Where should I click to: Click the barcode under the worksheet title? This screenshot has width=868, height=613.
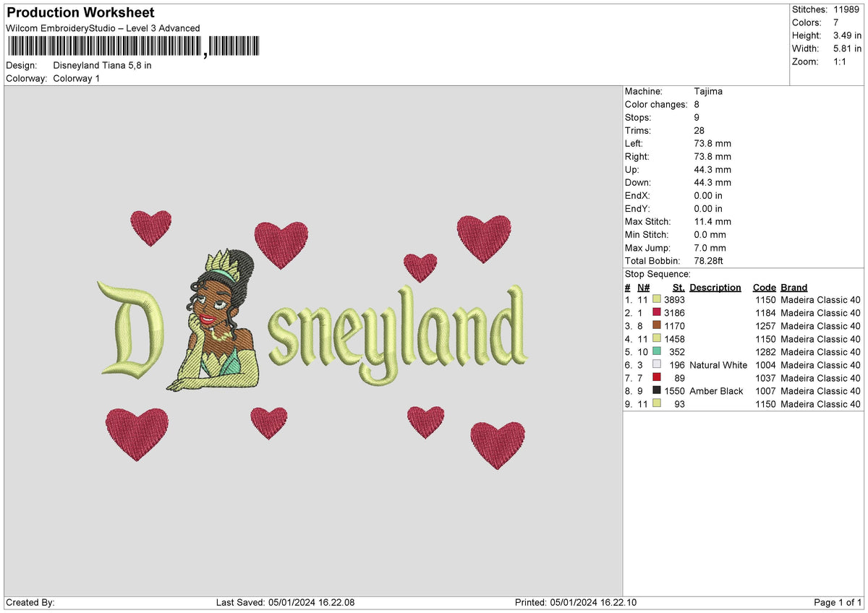click(x=133, y=47)
